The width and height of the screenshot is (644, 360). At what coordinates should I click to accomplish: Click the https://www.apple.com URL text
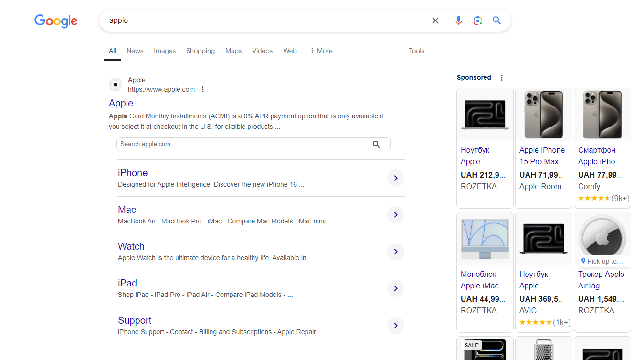point(161,89)
